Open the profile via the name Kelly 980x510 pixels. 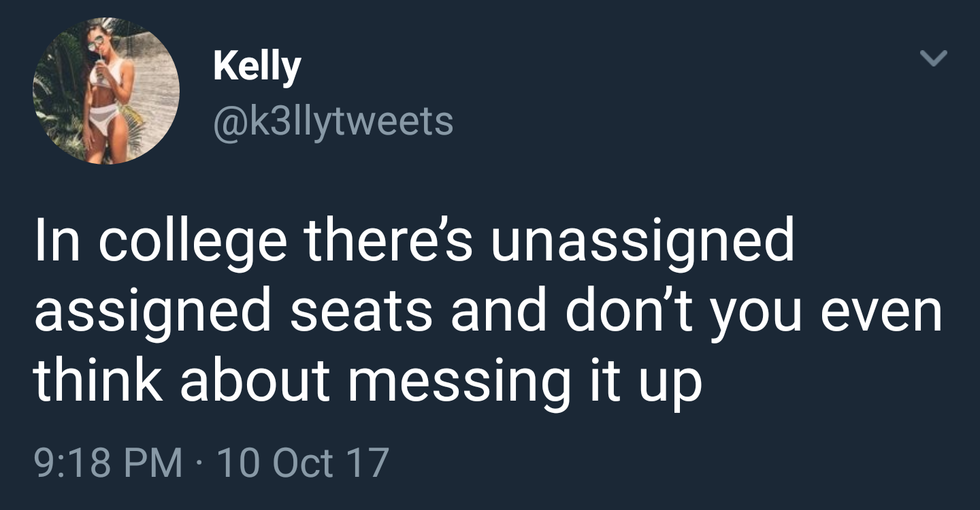(x=256, y=68)
